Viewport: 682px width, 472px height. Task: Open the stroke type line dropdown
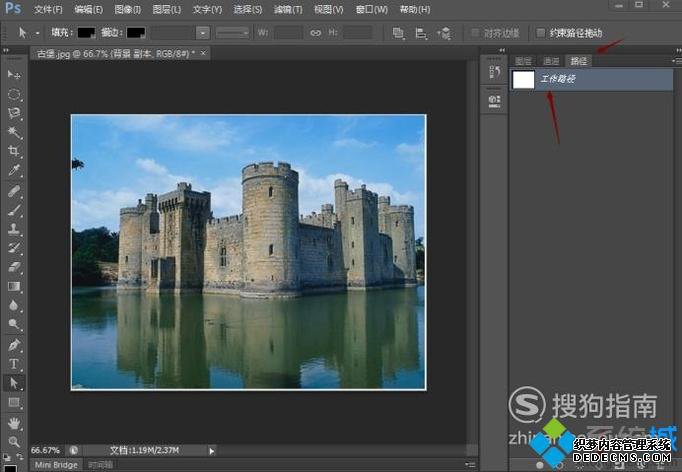pos(233,33)
